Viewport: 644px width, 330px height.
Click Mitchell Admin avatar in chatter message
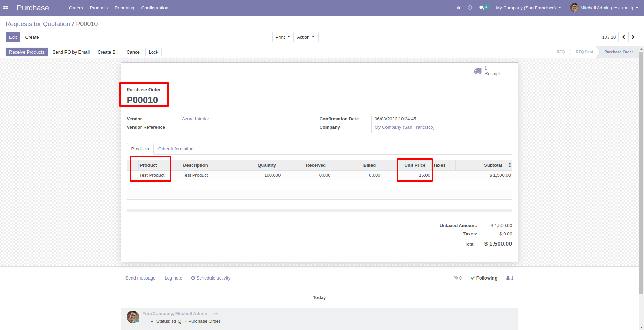pos(132,317)
